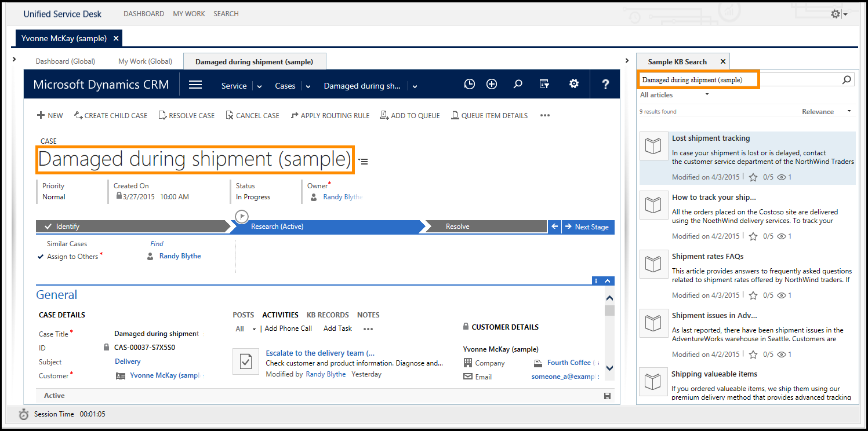868x431 pixels.
Task: Click the Shipping valueable items article icon
Action: pyautogui.click(x=653, y=382)
